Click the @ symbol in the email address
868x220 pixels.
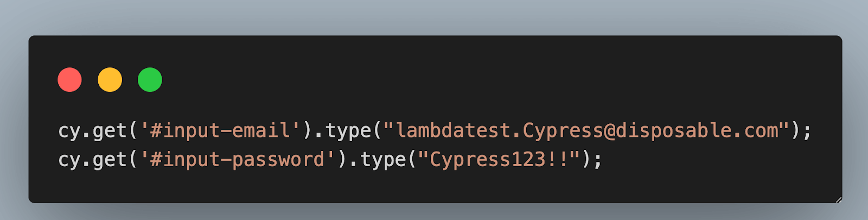tap(609, 131)
